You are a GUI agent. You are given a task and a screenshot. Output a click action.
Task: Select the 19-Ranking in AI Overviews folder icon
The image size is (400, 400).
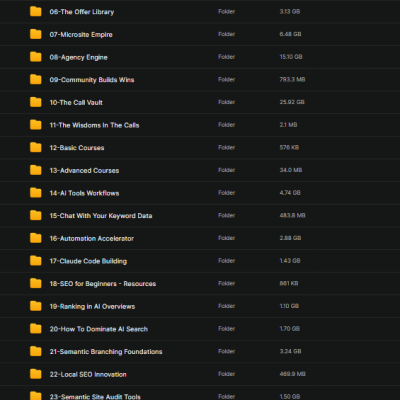point(36,306)
